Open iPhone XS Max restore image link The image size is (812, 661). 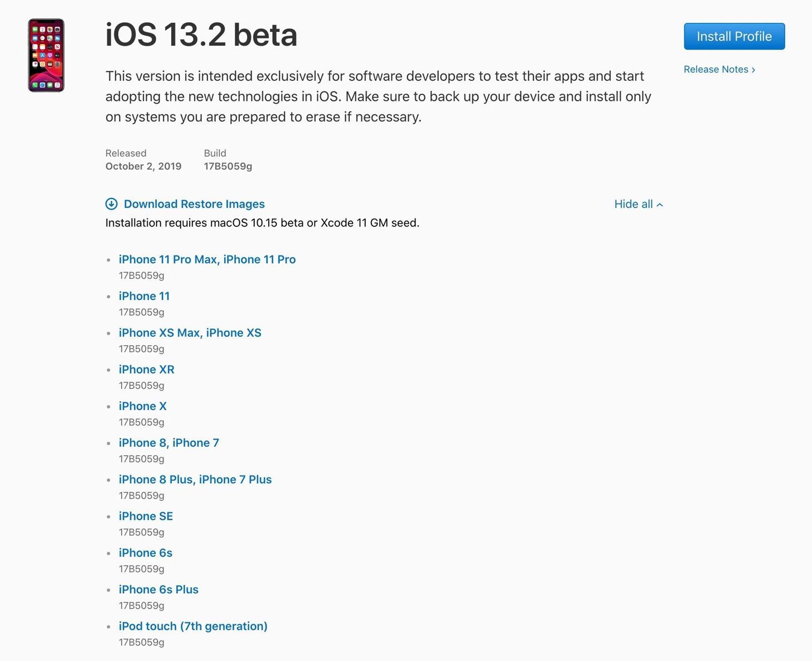click(190, 332)
